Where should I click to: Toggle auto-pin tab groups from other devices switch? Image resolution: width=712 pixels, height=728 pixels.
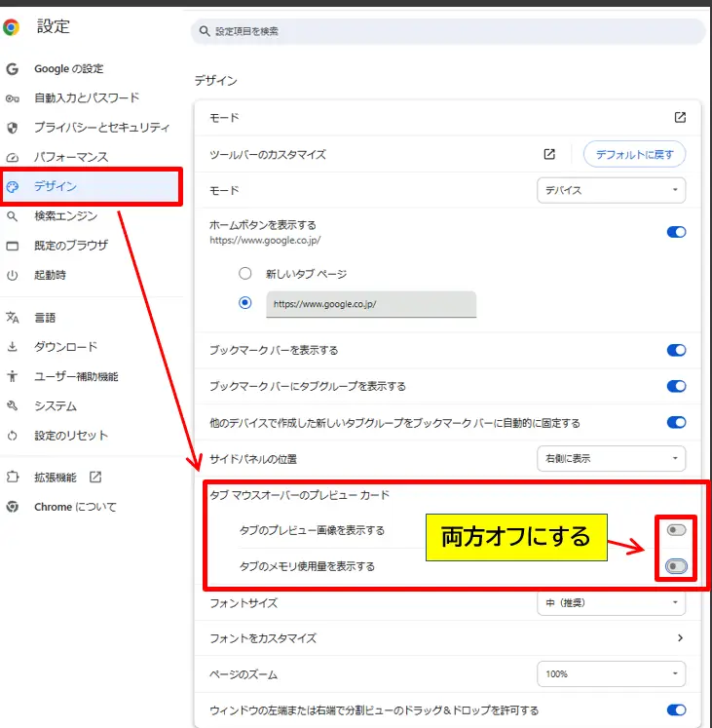coord(676,422)
